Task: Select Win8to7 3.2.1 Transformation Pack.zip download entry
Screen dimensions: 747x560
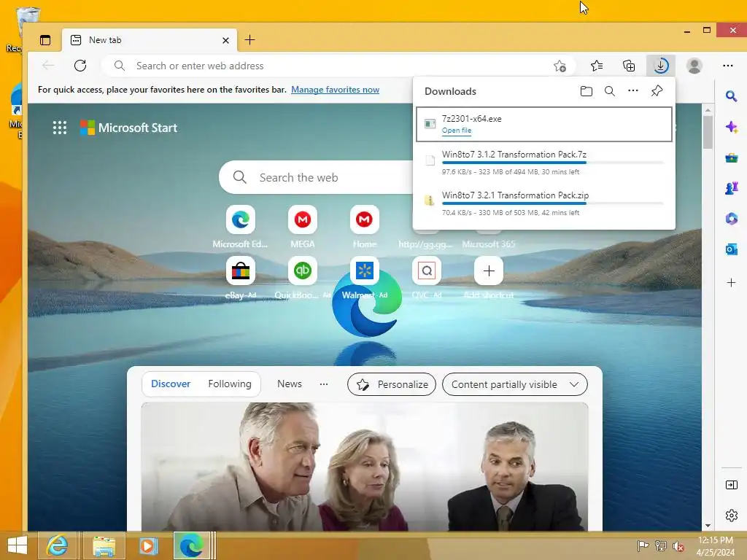Action: pos(543,204)
